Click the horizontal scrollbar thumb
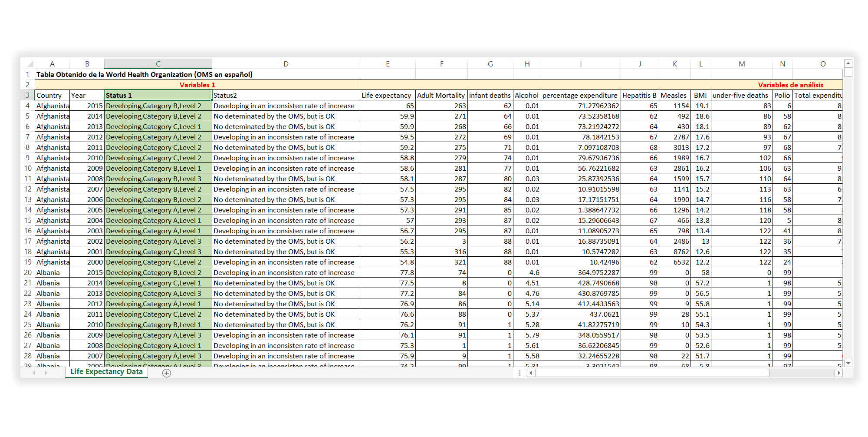This screenshot has width=868, height=437. pos(652,373)
